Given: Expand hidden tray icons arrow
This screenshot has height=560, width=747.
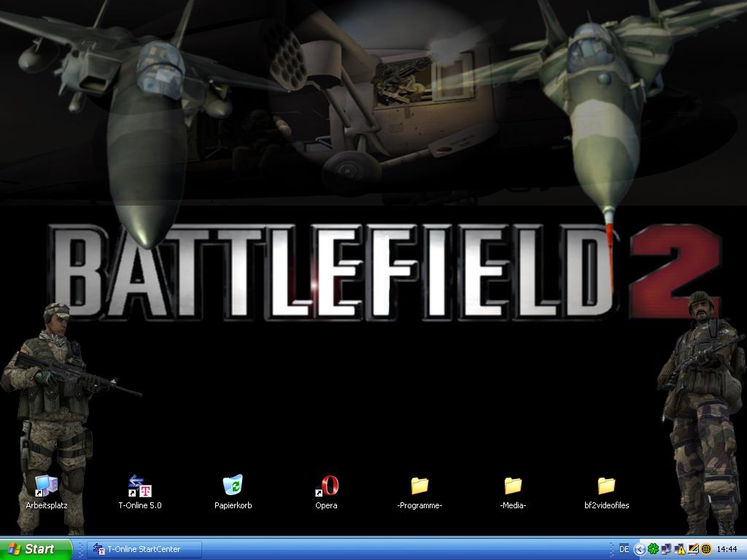Looking at the screenshot, I should coord(640,550).
